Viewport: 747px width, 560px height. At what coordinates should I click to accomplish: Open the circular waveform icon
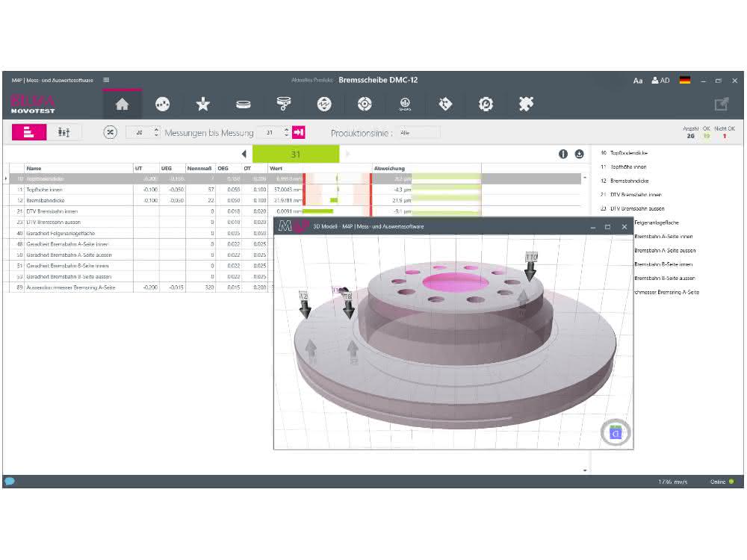click(x=324, y=105)
